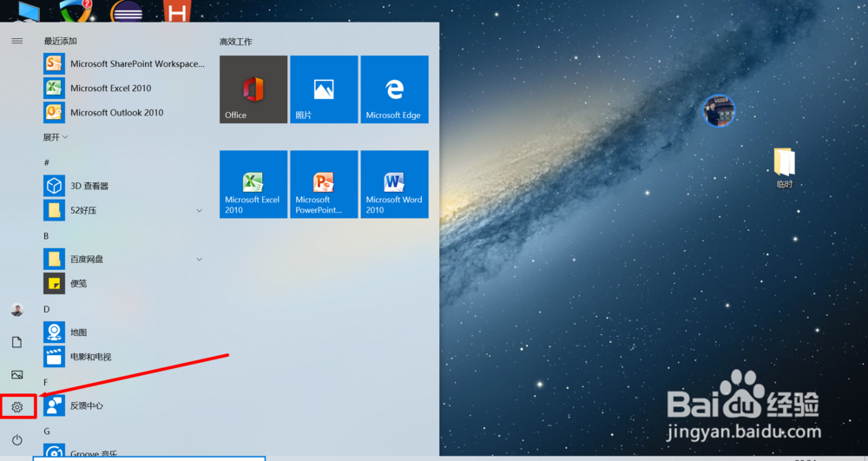Expand the Start menu hamburger button
The width and height of the screenshot is (868, 461).
(17, 41)
